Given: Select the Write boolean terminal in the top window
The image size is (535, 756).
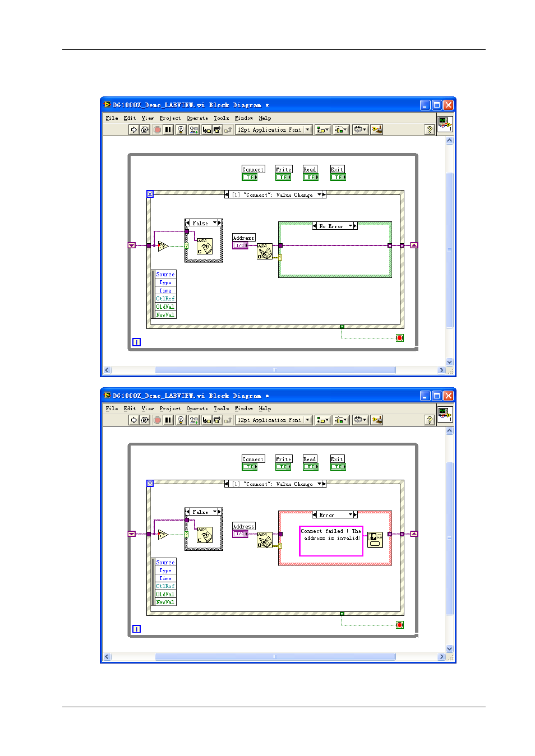Looking at the screenshot, I should click(x=283, y=177).
